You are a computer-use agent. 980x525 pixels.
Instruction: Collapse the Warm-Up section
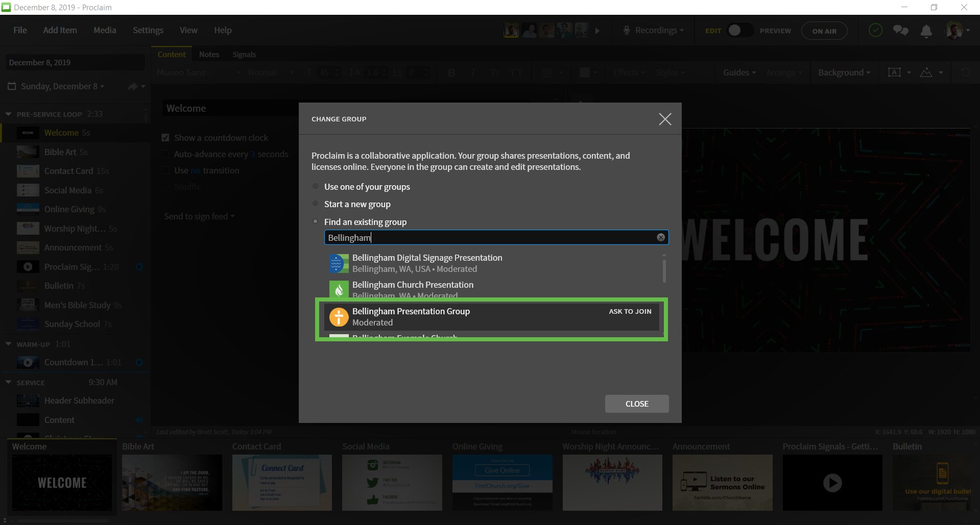(x=8, y=344)
